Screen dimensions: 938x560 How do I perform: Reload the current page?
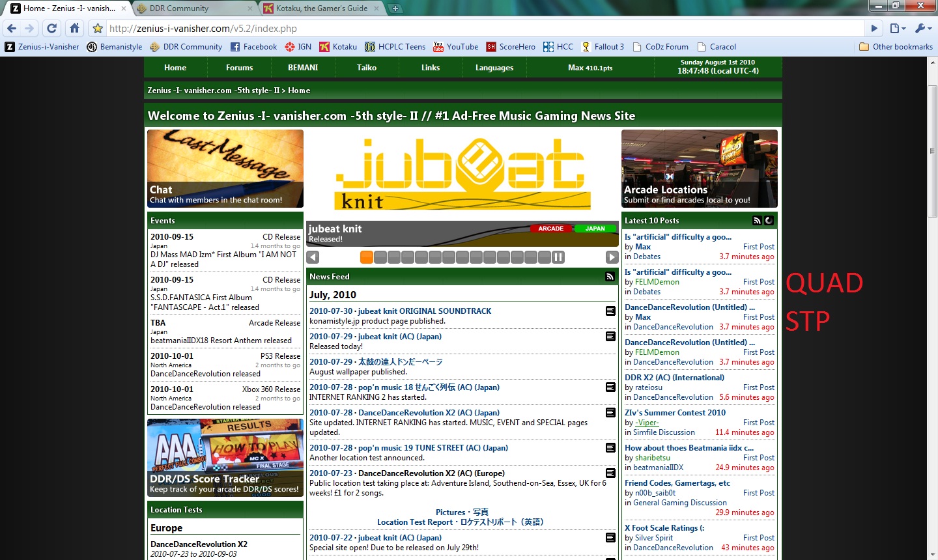[52, 29]
